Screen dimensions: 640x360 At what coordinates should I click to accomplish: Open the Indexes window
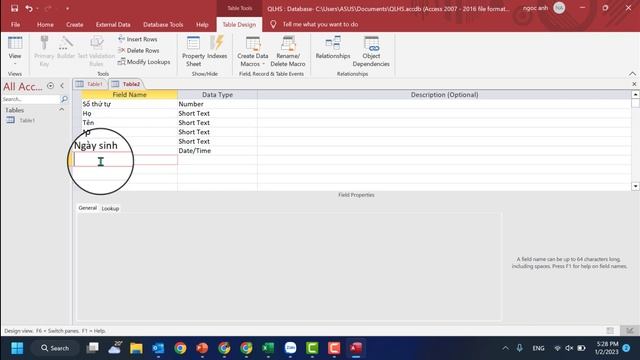point(217,47)
